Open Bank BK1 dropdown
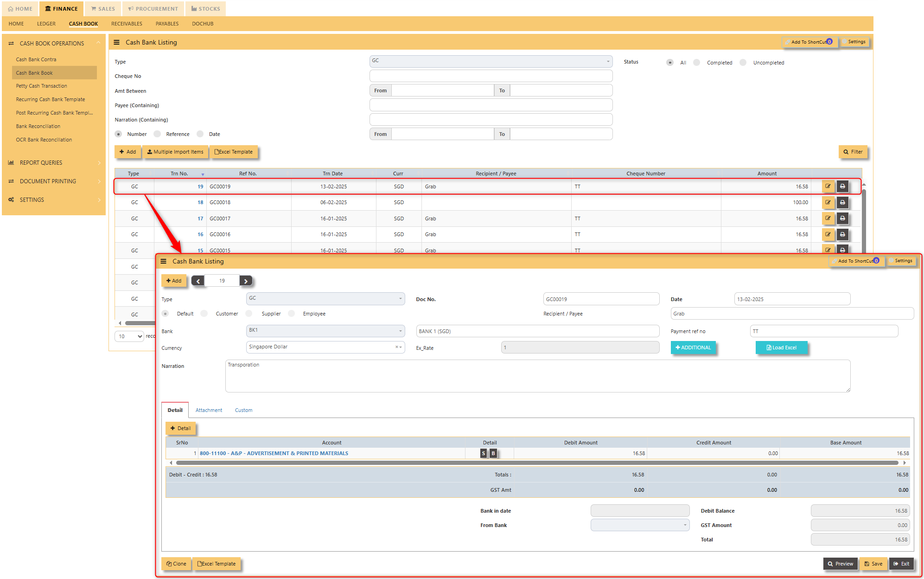The width and height of the screenshot is (924, 579). point(325,330)
